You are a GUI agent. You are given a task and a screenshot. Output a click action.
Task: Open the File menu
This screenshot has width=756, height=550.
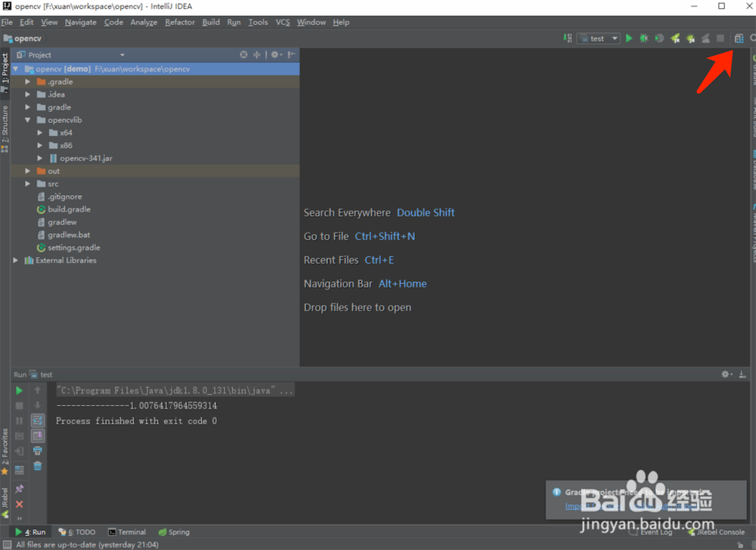tap(7, 22)
